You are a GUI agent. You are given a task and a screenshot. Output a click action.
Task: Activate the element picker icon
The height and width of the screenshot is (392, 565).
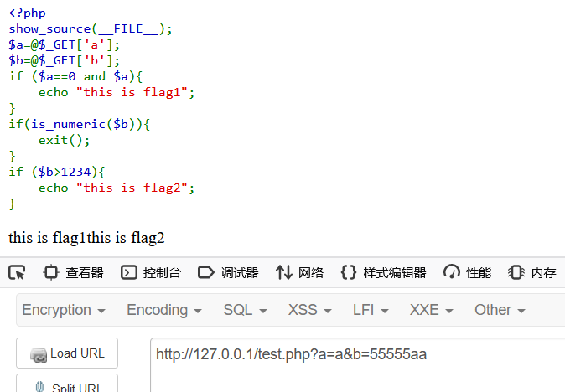pyautogui.click(x=17, y=272)
